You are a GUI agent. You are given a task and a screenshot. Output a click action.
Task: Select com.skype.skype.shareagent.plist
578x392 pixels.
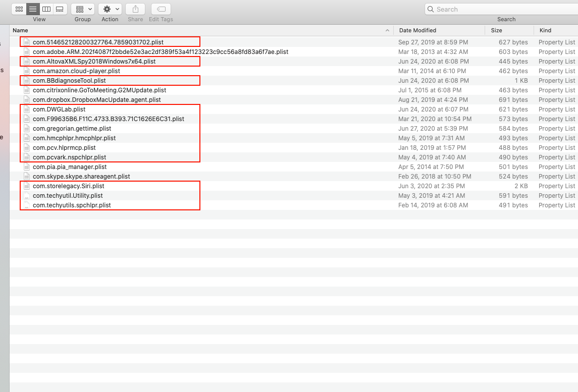pyautogui.click(x=81, y=176)
